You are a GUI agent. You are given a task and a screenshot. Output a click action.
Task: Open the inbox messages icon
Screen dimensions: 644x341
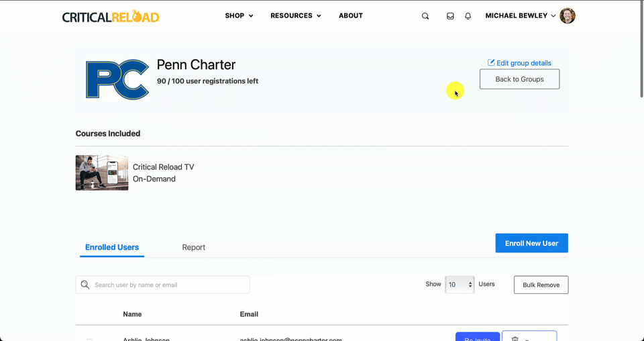pos(450,16)
